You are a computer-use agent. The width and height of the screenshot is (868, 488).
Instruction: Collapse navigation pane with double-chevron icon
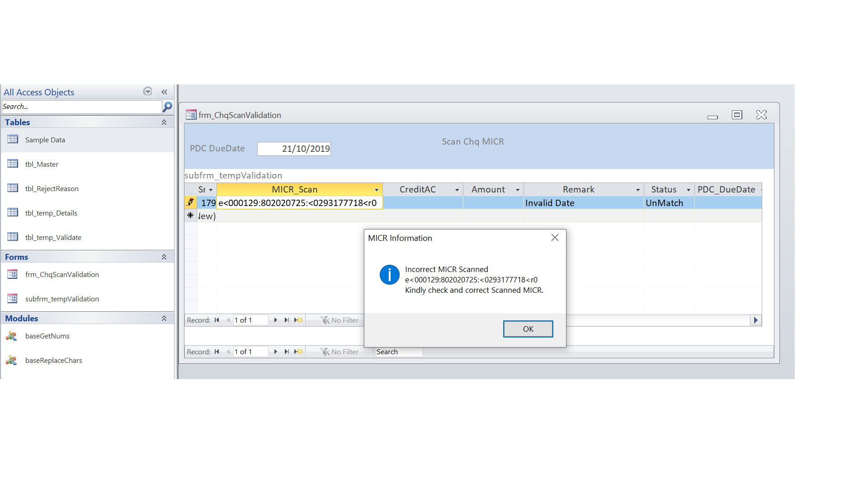(x=164, y=92)
